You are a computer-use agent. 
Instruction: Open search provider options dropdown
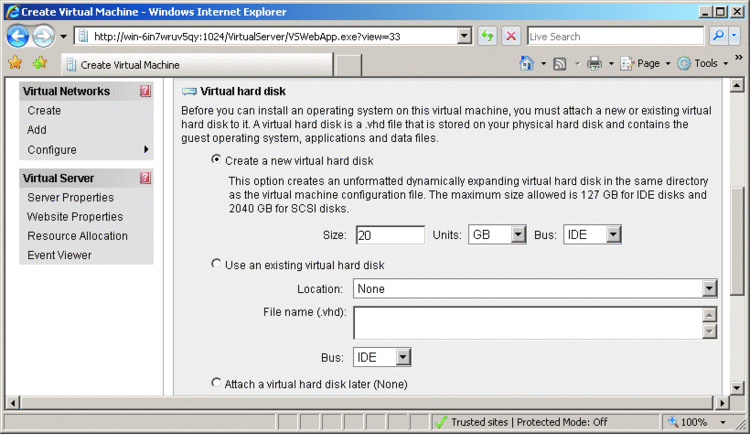tap(735, 36)
